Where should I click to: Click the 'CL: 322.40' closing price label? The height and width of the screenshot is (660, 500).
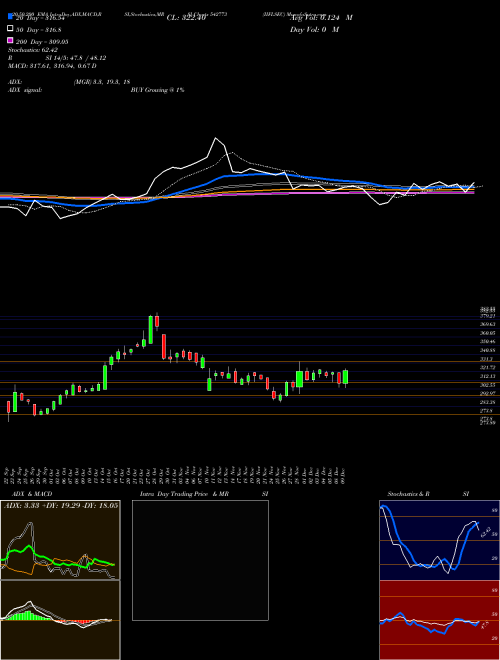click(186, 18)
